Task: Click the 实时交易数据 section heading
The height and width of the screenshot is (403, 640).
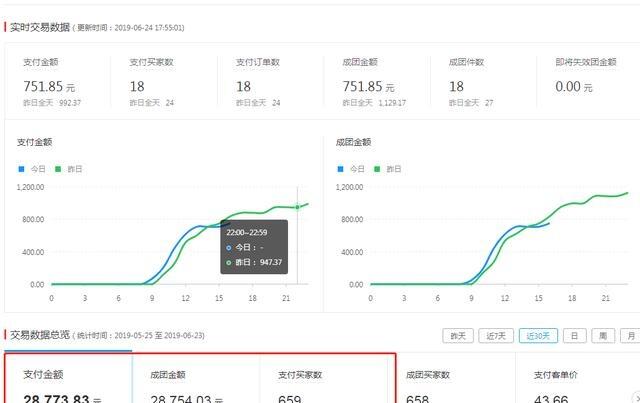Action: pyautogui.click(x=40, y=27)
